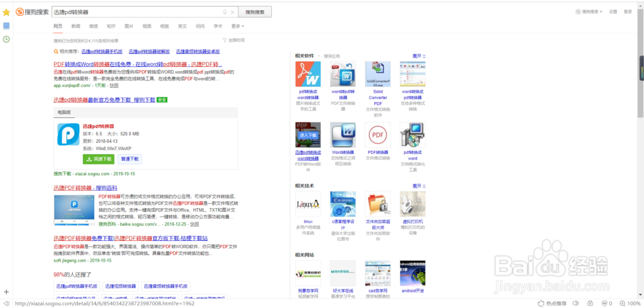
Task: Open the cad自学网 site thumbnail
Action: 378,273
